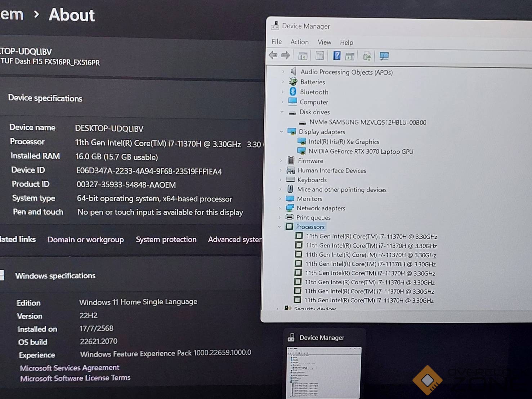532x399 pixels.
Task: Click the Device Manager taskbar preview thumbnail
Action: pos(324,372)
